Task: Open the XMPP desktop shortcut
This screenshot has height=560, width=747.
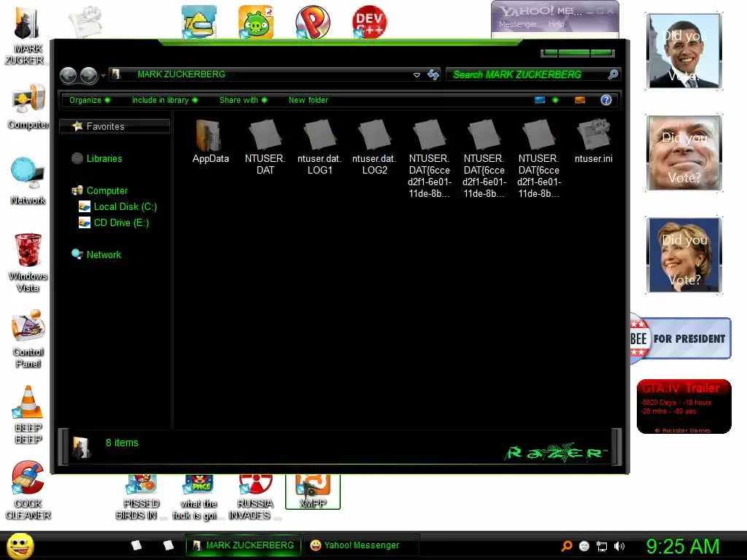Action: click(x=312, y=491)
